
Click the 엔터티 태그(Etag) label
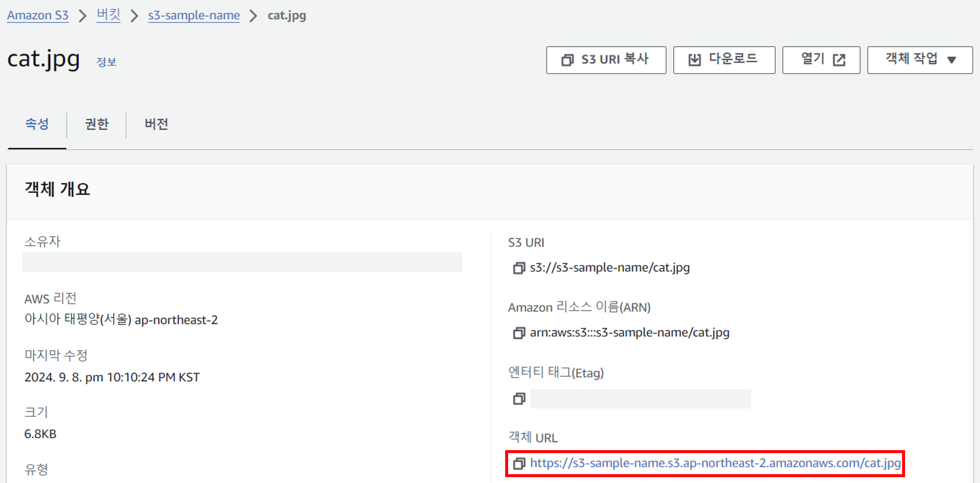point(556,373)
